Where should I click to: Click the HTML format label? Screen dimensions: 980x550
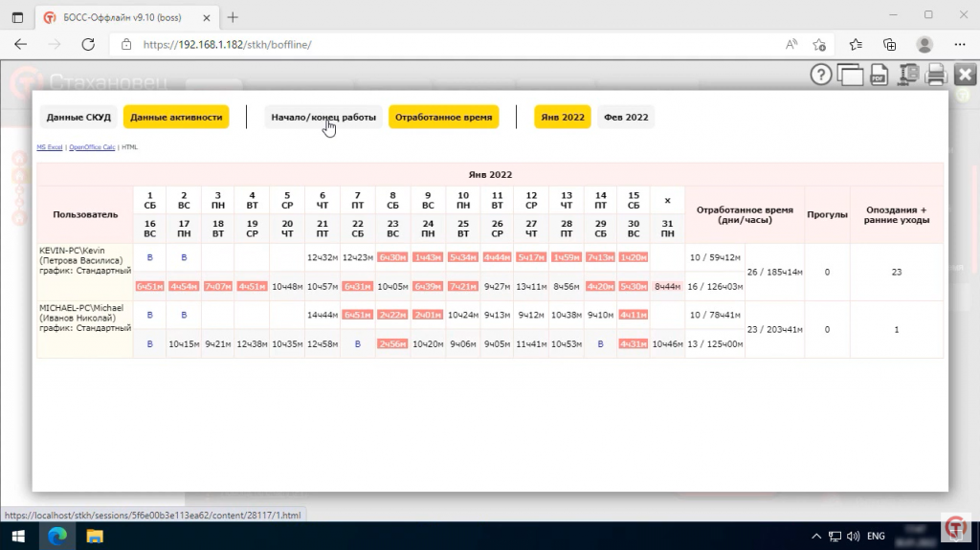pyautogui.click(x=129, y=147)
